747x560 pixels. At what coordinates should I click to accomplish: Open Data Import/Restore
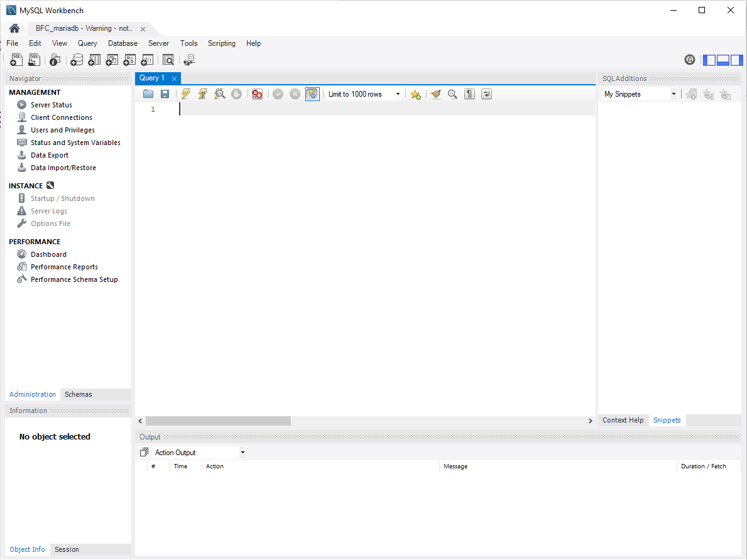click(x=63, y=168)
